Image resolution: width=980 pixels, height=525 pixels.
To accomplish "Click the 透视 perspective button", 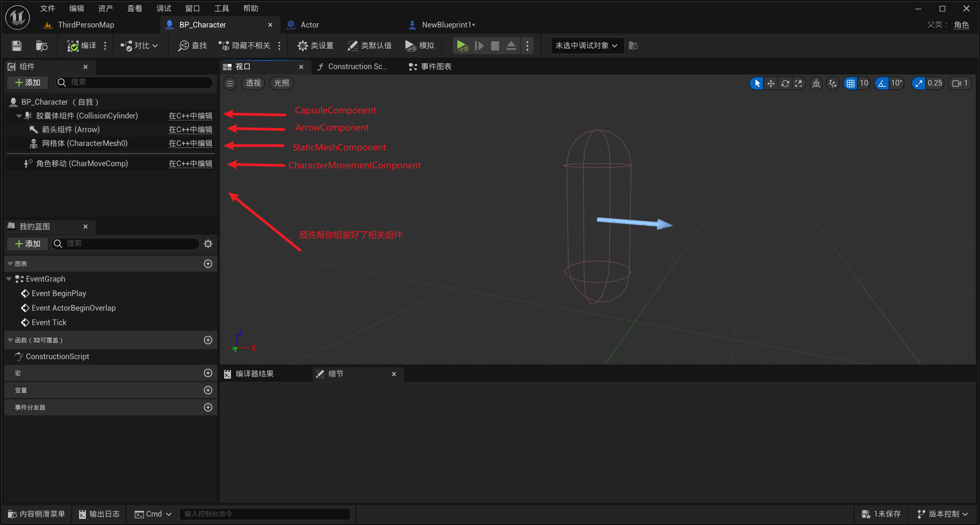I will coord(253,83).
